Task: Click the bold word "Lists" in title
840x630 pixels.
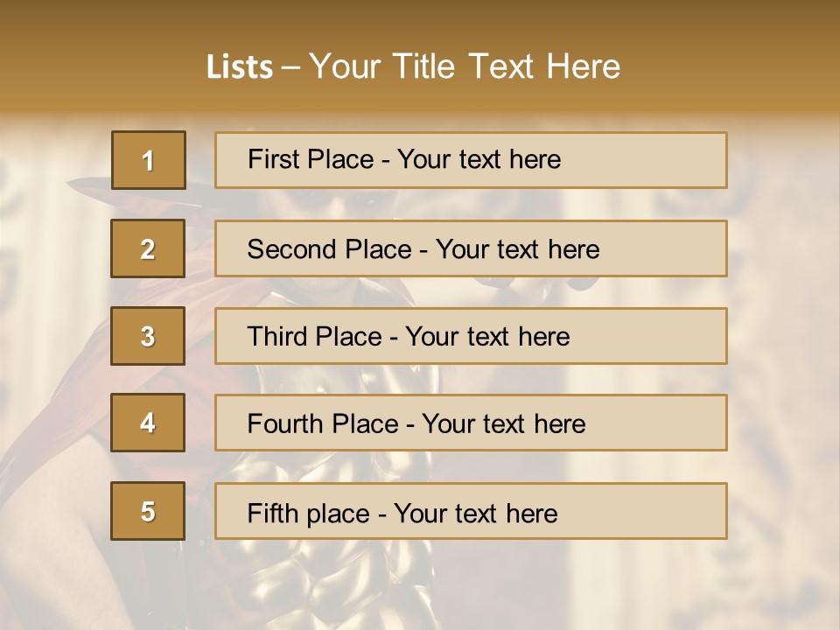Action: click(x=239, y=67)
